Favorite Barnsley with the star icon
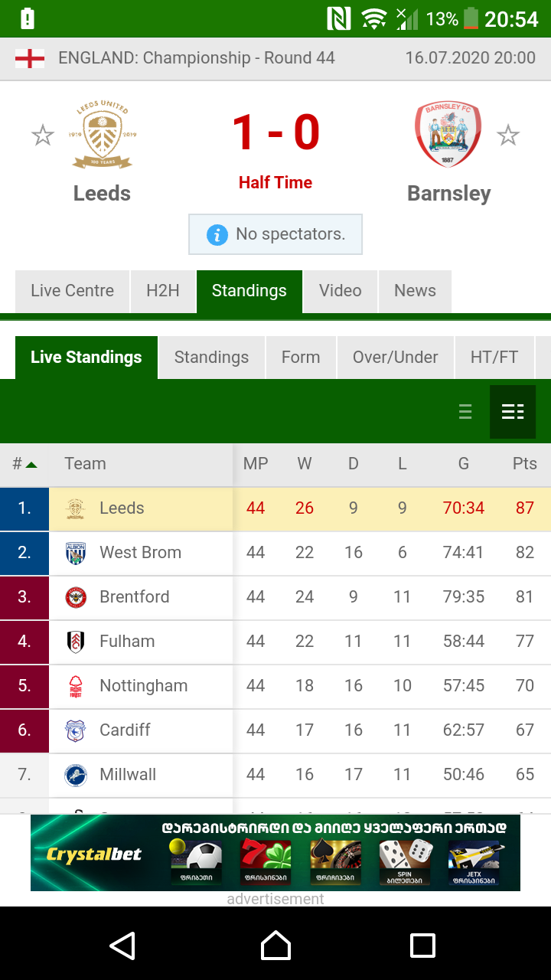 tap(508, 136)
